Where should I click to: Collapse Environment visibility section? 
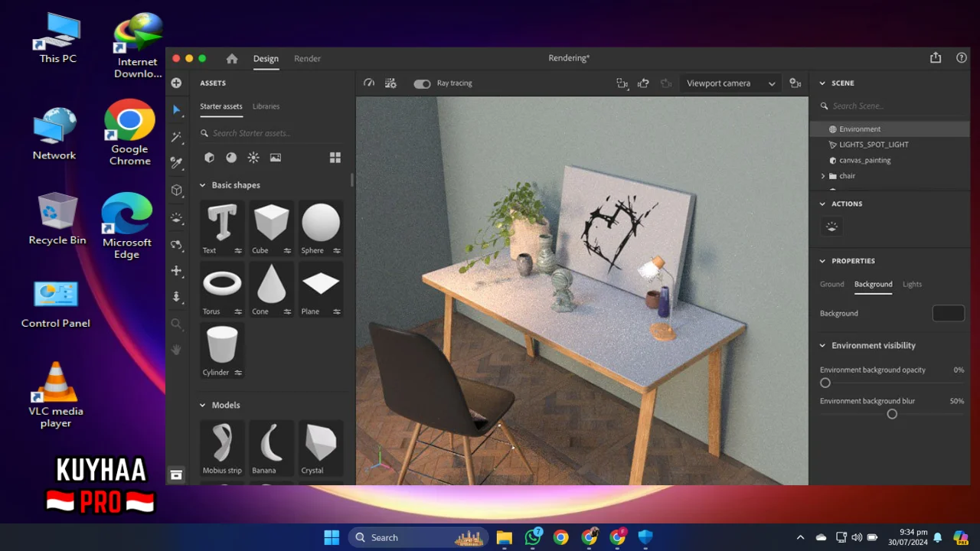pyautogui.click(x=823, y=345)
